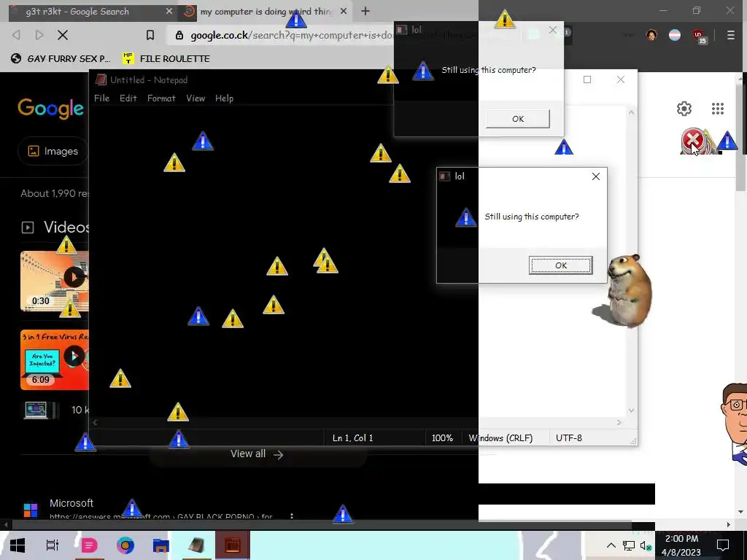Click the page horizontal scrollbar right arrow
747x560 pixels.
click(729, 525)
